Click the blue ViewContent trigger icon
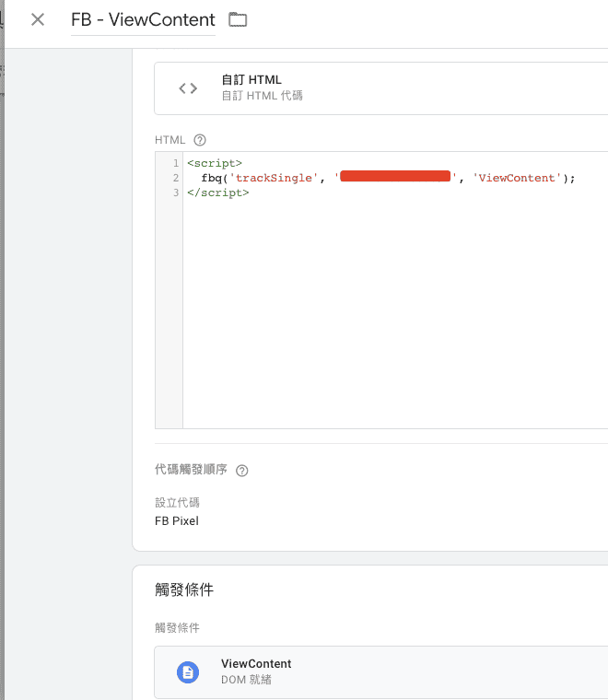This screenshot has width=608, height=700. pyautogui.click(x=188, y=671)
